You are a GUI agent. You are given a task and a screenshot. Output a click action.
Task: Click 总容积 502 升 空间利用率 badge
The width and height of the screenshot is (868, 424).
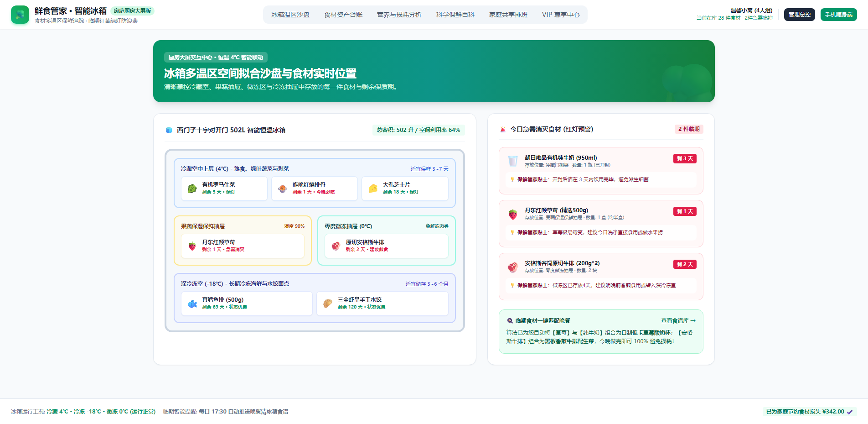click(418, 130)
